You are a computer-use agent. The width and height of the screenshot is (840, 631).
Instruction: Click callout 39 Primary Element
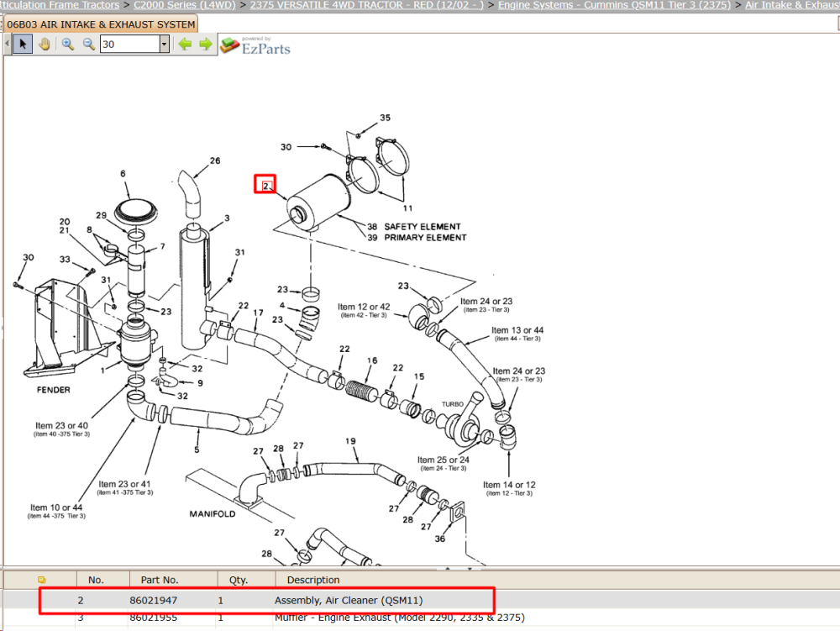pos(372,237)
